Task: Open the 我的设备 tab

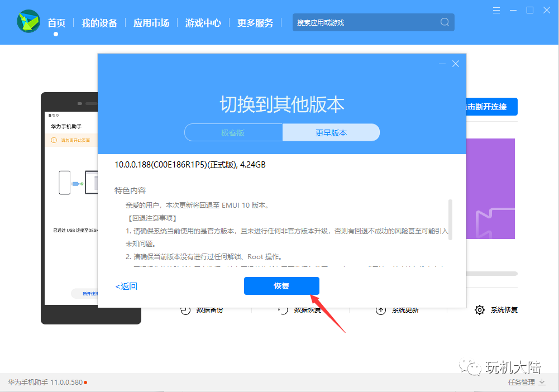Action: click(99, 23)
